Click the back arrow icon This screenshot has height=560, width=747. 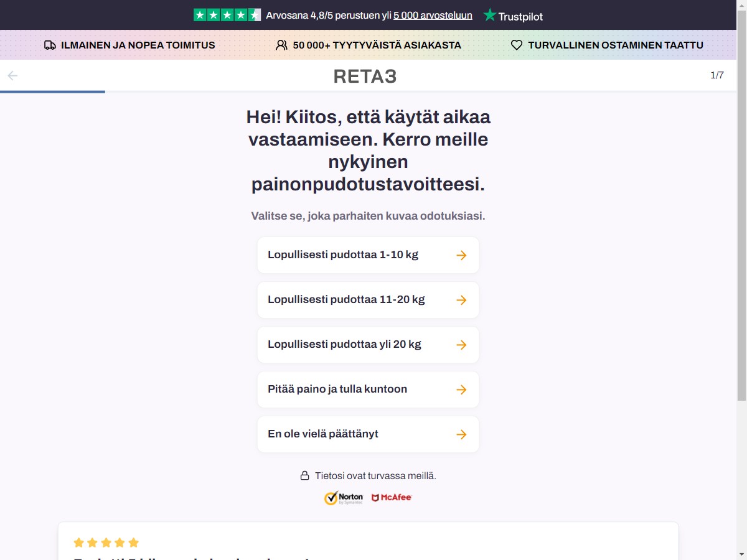[x=12, y=76]
